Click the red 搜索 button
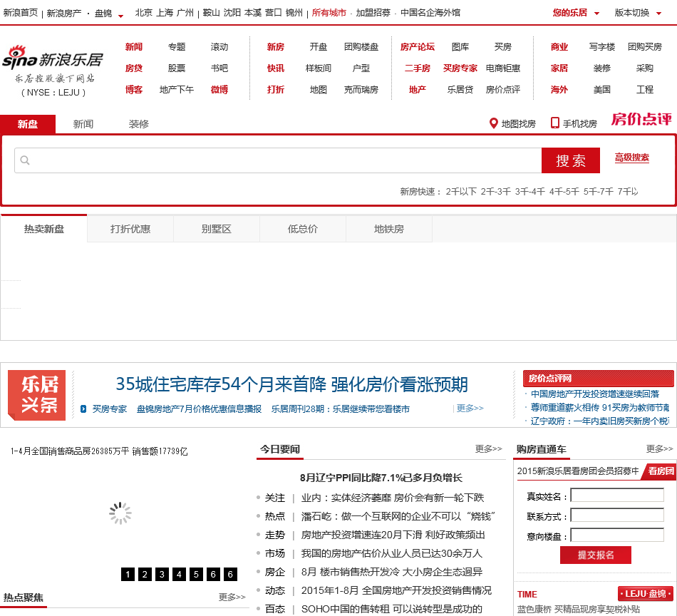This screenshot has width=677, height=616. coord(571,160)
